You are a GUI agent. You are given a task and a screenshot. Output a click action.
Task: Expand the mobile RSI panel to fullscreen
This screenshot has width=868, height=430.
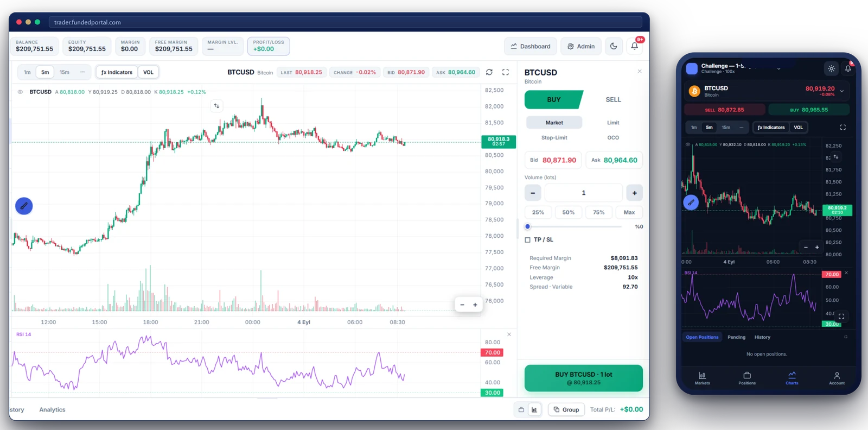[841, 317]
